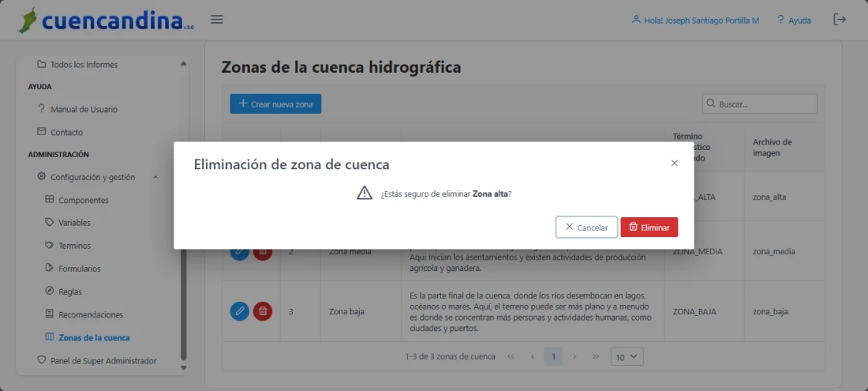Confirm deletion with the Eliminar button
This screenshot has height=391, width=868.
tap(649, 227)
